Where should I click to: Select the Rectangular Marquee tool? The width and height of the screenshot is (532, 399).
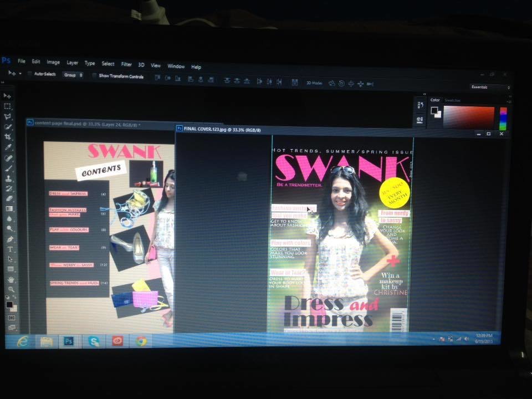[7, 106]
